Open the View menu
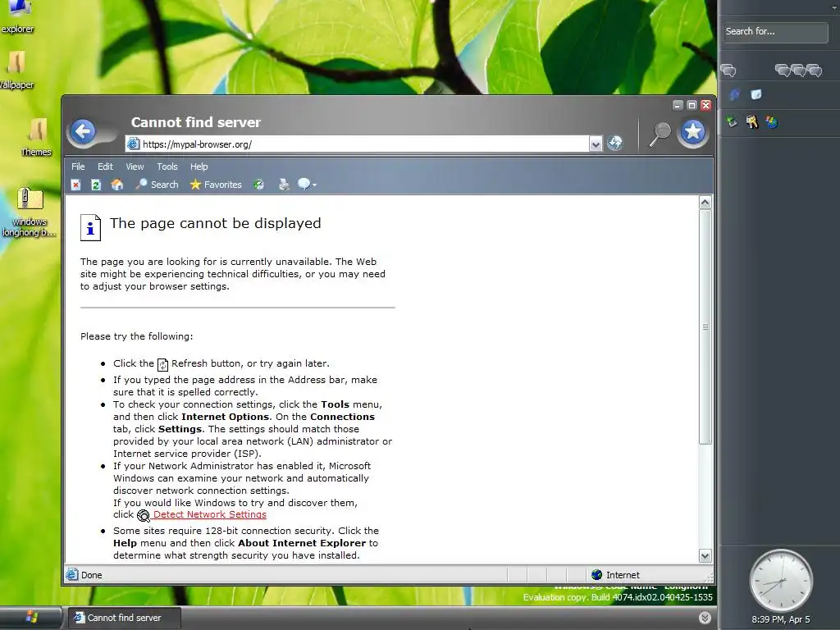The width and height of the screenshot is (840, 630). pyautogui.click(x=135, y=167)
